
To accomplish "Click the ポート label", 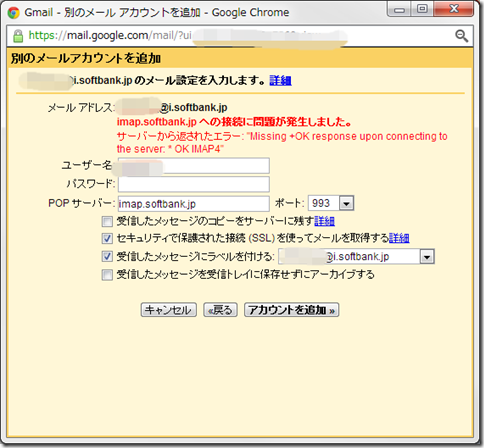I will (289, 203).
